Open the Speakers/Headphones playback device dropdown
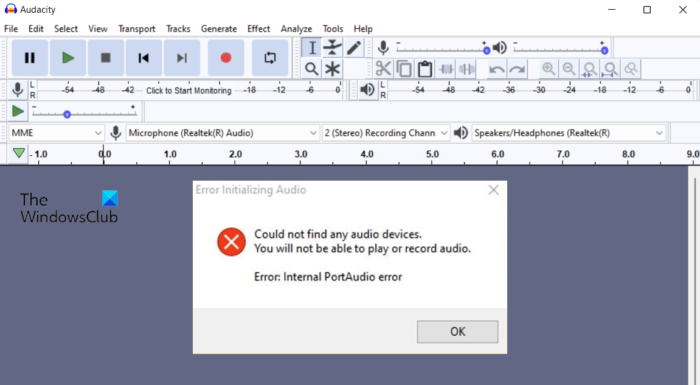This screenshot has width=700, height=385. [568, 133]
